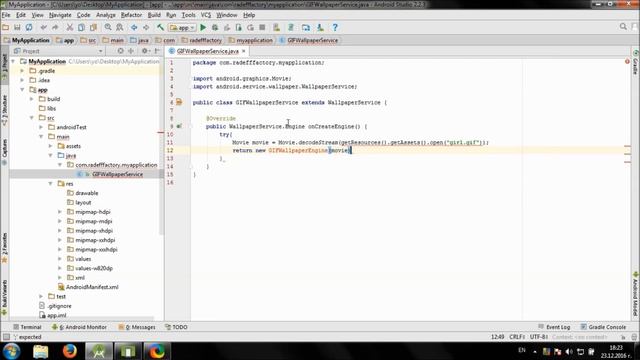Open the Project view selector dropdown
Screen dimensions: 640x360
(x=58, y=51)
